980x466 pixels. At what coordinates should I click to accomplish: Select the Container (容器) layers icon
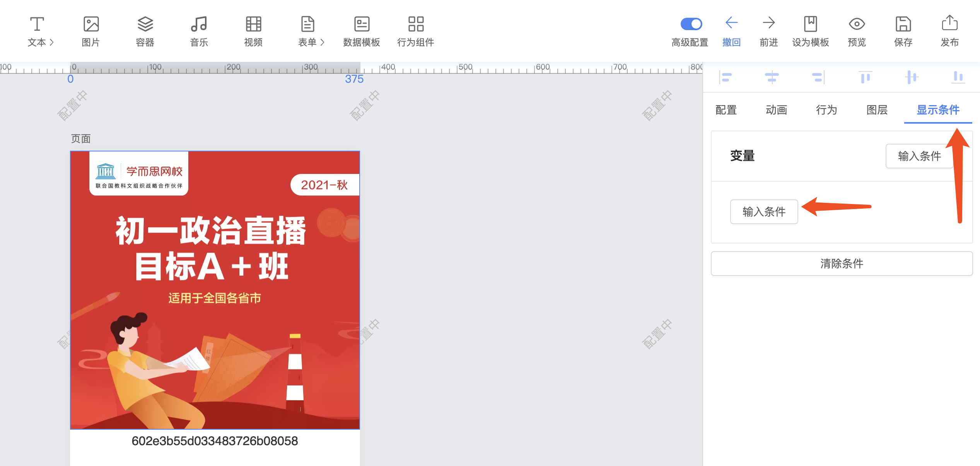pos(145,24)
